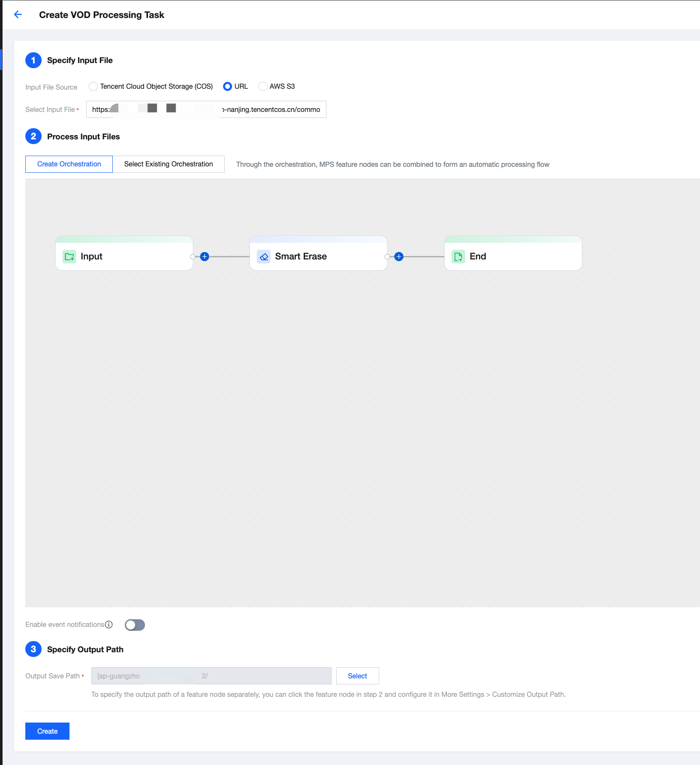Click Select button for output path
The width and height of the screenshot is (700, 765).
357,676
